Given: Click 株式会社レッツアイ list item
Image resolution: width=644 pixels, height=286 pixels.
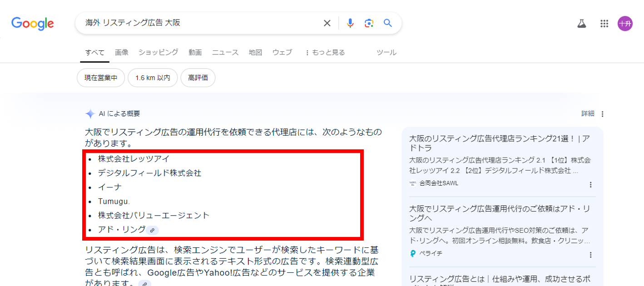Looking at the screenshot, I should click(x=134, y=159).
